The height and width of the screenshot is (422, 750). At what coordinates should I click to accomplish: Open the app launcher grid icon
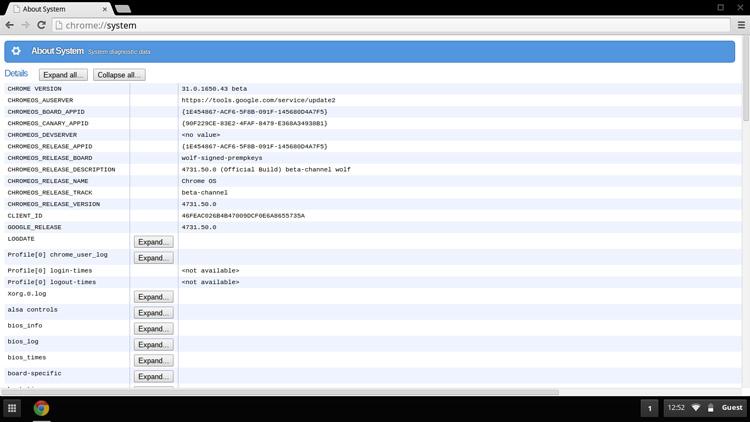(x=12, y=408)
